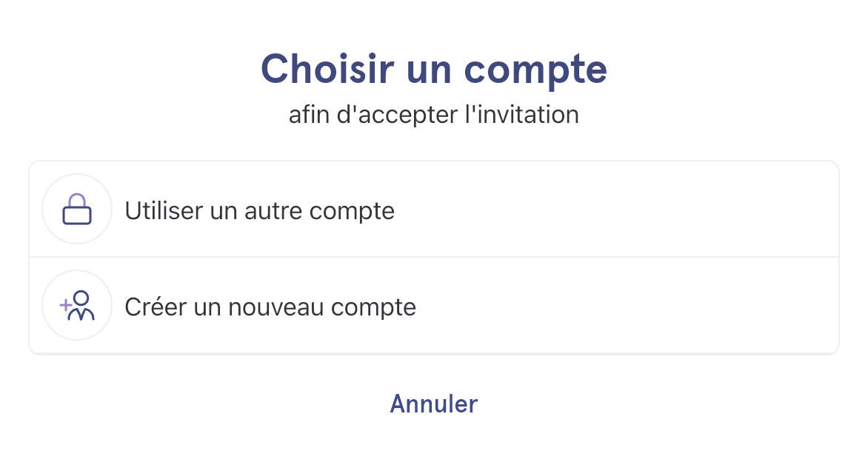Choose "Créer un nouveau compte"
Screen dimensions: 868x468
[434, 305]
